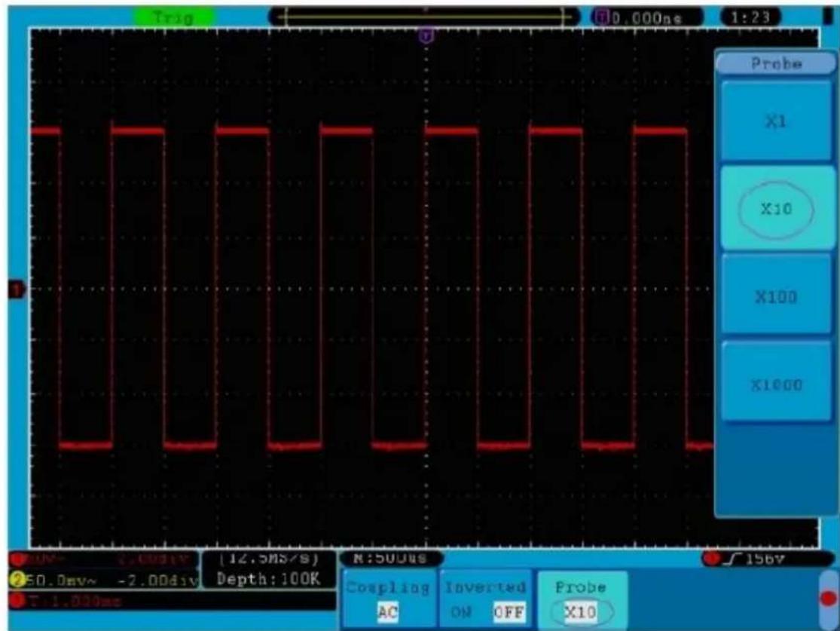Open the Coupling AC setting

click(388, 599)
